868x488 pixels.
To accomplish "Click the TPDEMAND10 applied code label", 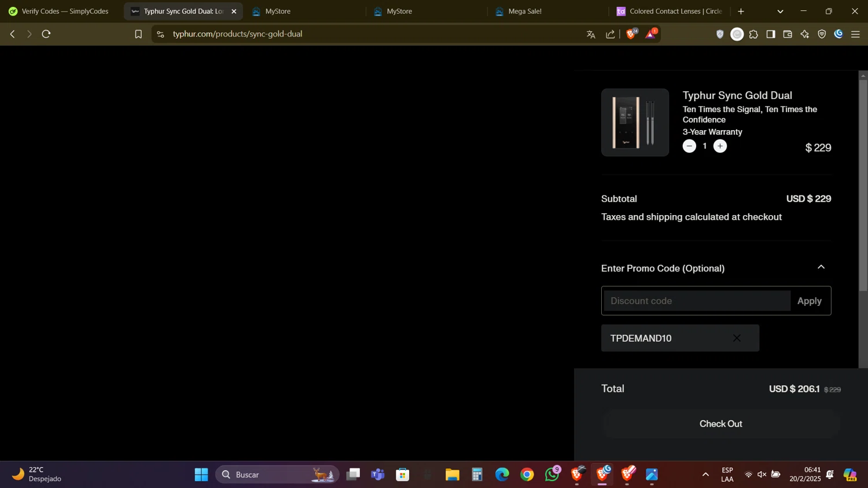I will point(641,338).
